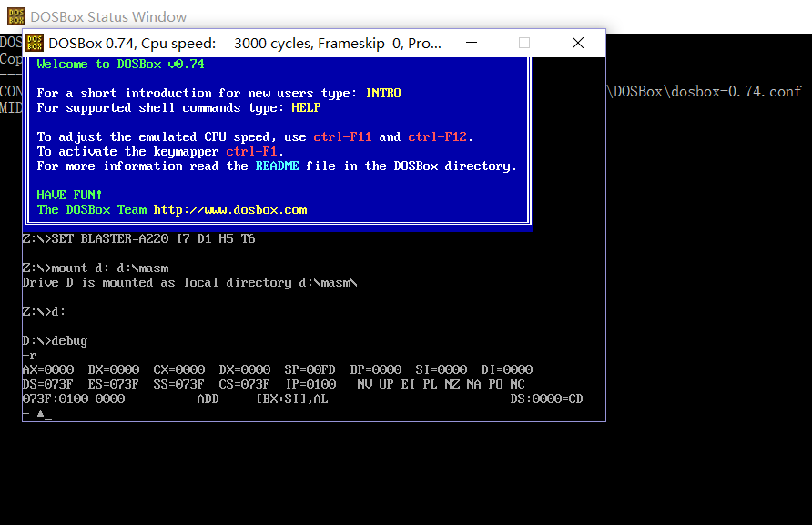Click The DOSBox Team text
The height and width of the screenshot is (525, 812).
[x=92, y=209]
